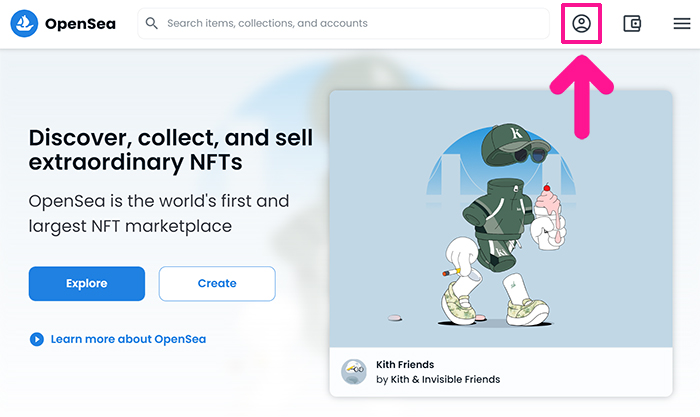Click the Kith Friends collection title

(405, 364)
